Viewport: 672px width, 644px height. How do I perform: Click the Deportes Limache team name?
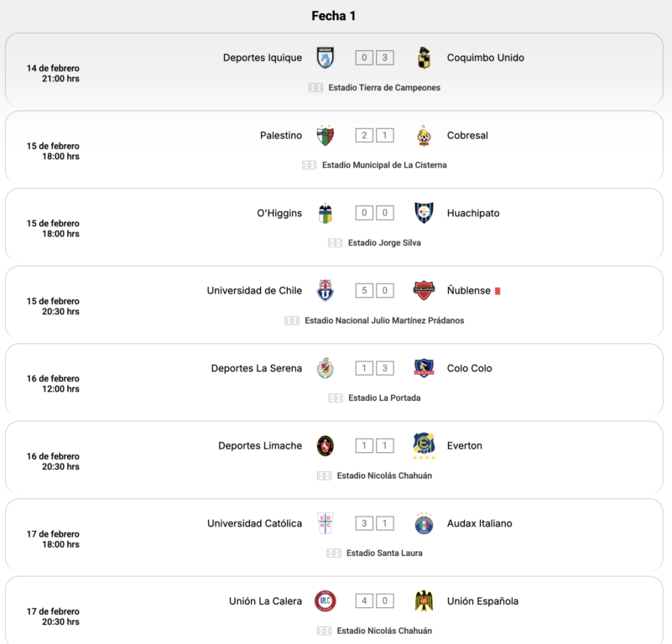click(260, 445)
